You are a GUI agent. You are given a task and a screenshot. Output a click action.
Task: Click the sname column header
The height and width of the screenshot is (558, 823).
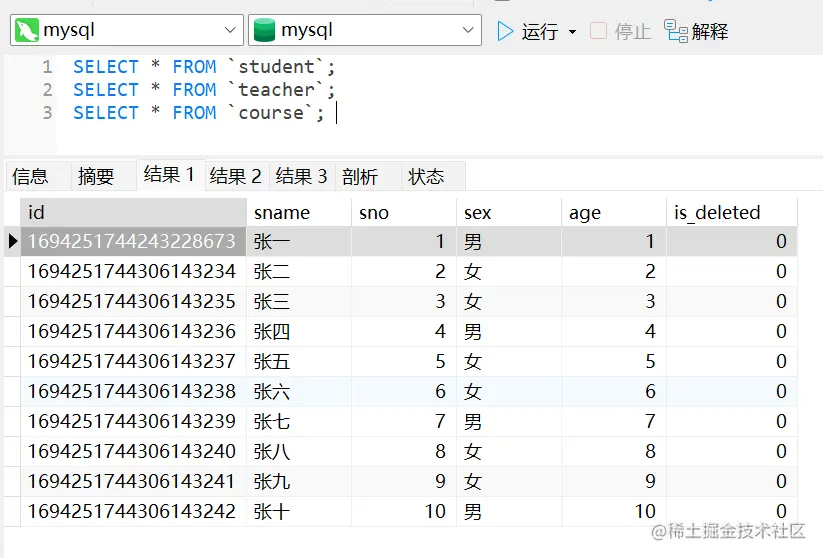pyautogui.click(x=299, y=213)
